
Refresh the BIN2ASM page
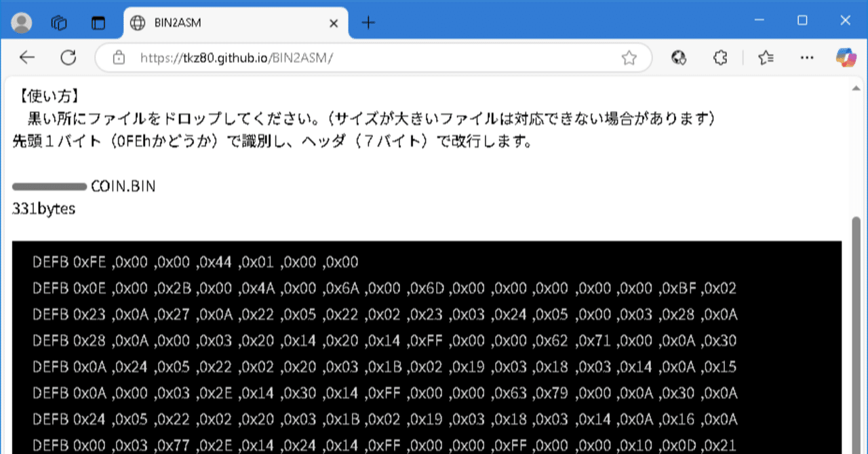pos(68,58)
